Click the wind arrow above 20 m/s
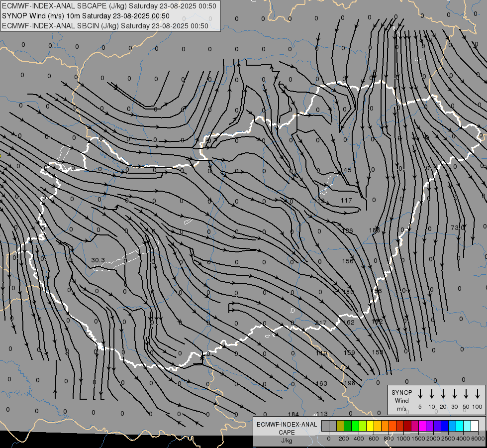The width and height of the screenshot is (487, 448). click(x=443, y=394)
